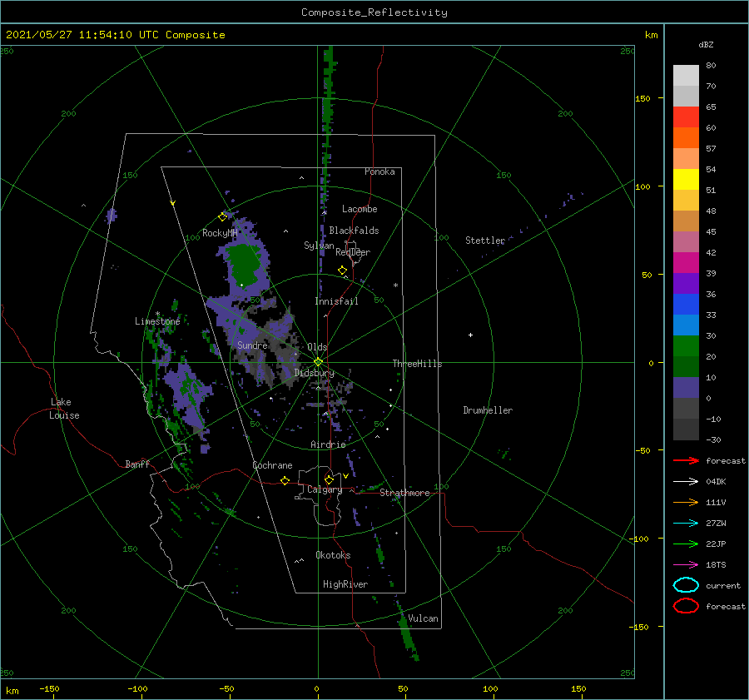Click the green 30 dBZ color swatch
This screenshot has width=749, height=700.
tap(686, 345)
